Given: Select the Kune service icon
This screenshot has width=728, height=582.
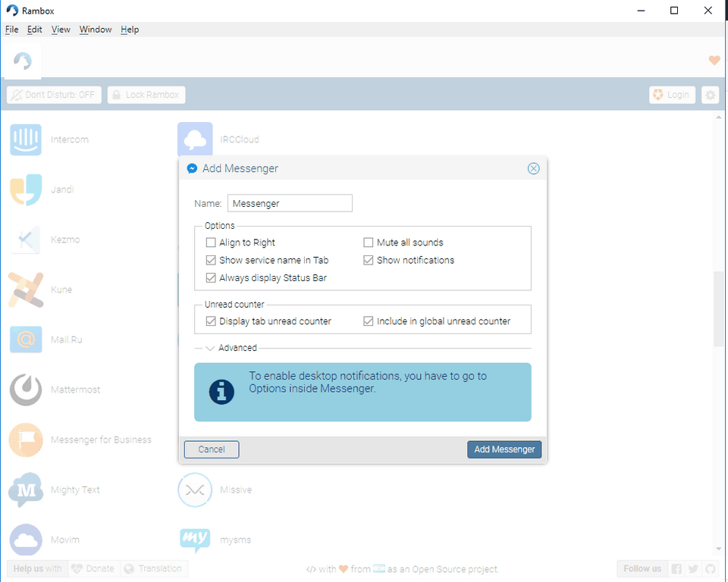Looking at the screenshot, I should click(26, 289).
